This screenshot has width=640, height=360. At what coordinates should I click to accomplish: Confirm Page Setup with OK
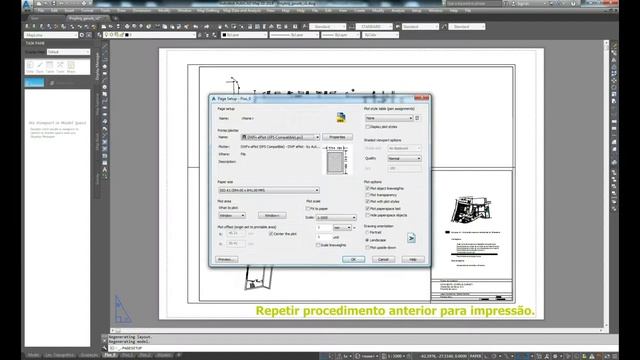[x=353, y=260]
